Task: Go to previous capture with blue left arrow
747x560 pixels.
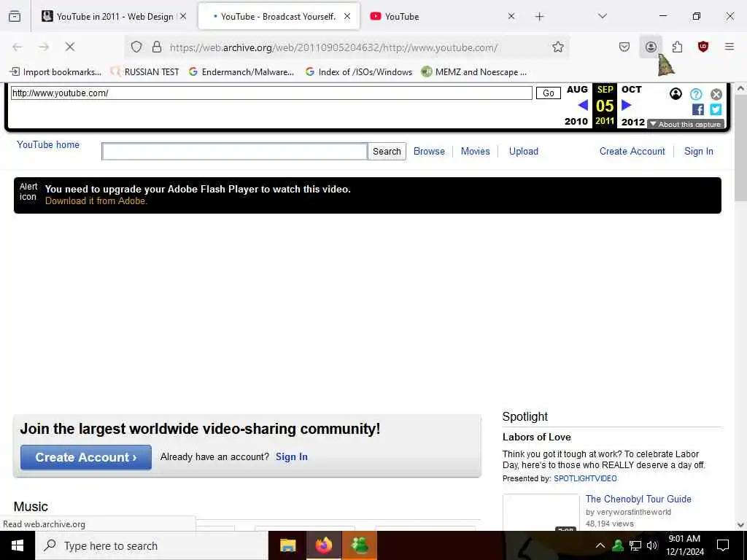Action: (x=583, y=105)
